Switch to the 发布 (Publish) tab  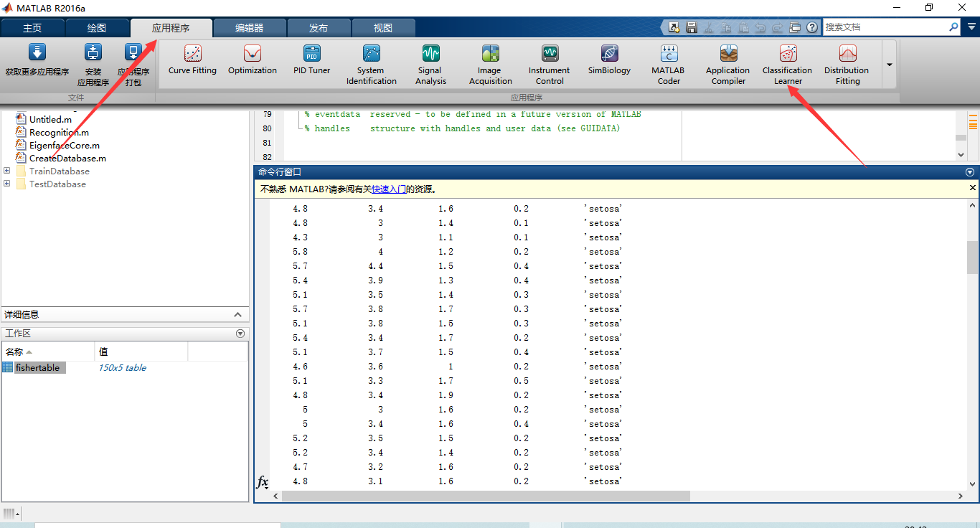coord(319,28)
